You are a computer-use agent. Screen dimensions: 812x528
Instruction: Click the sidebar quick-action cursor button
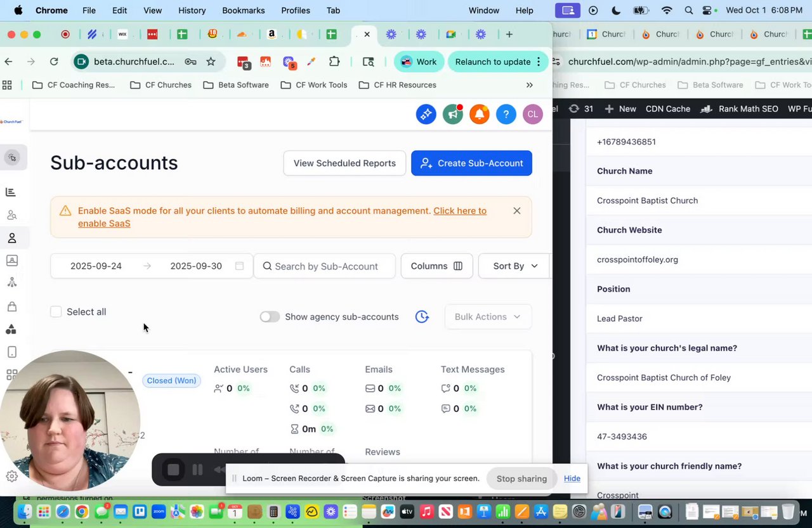click(12, 157)
